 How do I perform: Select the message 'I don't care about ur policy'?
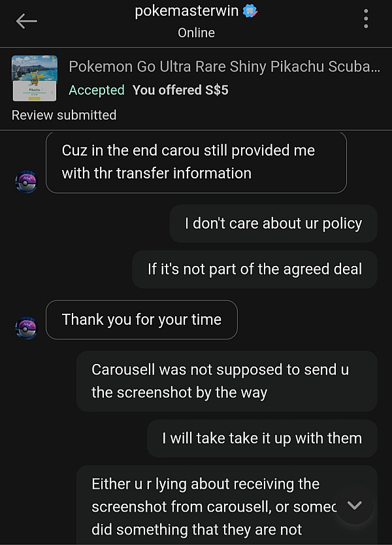pos(273,223)
